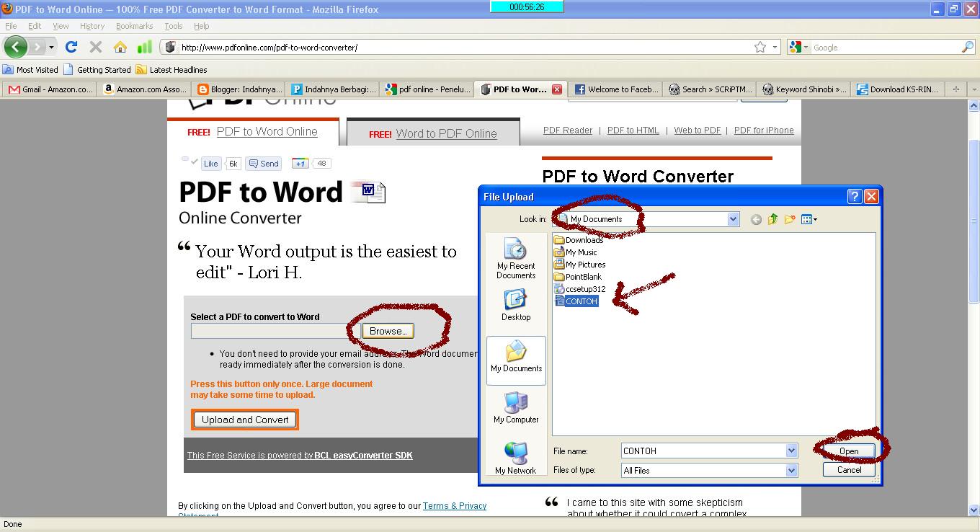Open the Bookmarks menu
The height and width of the screenshot is (532, 980).
click(x=135, y=26)
